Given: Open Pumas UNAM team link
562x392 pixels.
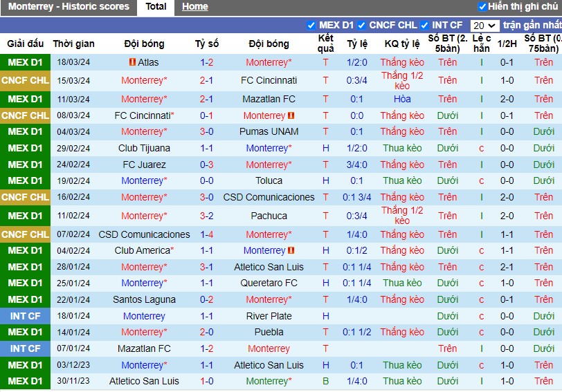Looking at the screenshot, I should coord(269,131).
